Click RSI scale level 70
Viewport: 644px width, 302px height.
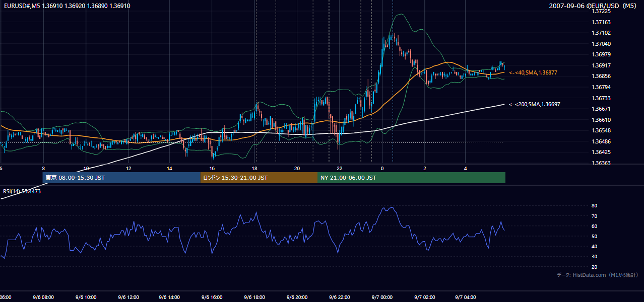pyautogui.click(x=594, y=216)
